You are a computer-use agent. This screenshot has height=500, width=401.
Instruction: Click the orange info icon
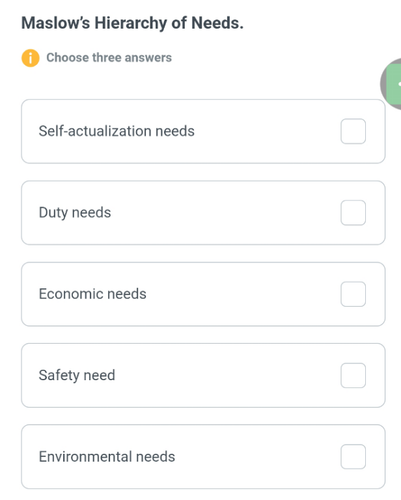[x=30, y=58]
